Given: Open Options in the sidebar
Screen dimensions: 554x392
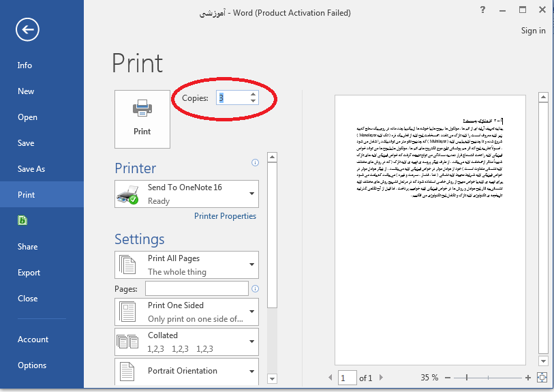Looking at the screenshot, I should pos(32,365).
